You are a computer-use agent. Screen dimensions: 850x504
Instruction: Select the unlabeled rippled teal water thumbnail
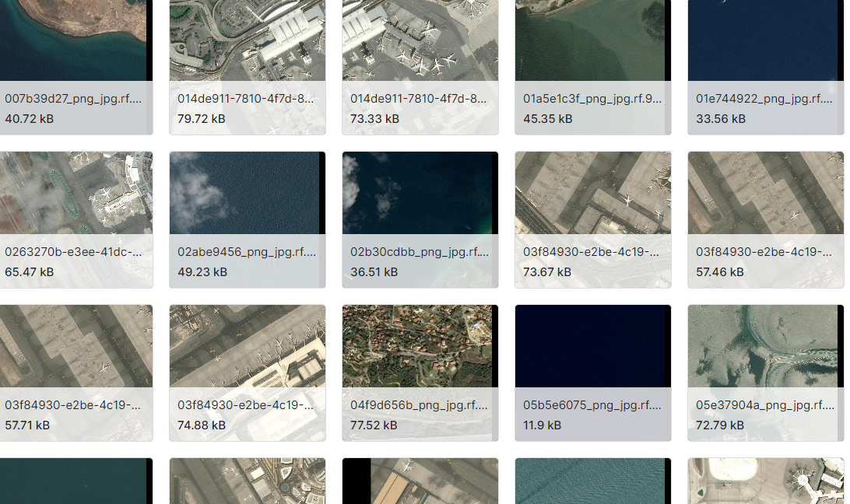[x=592, y=481]
